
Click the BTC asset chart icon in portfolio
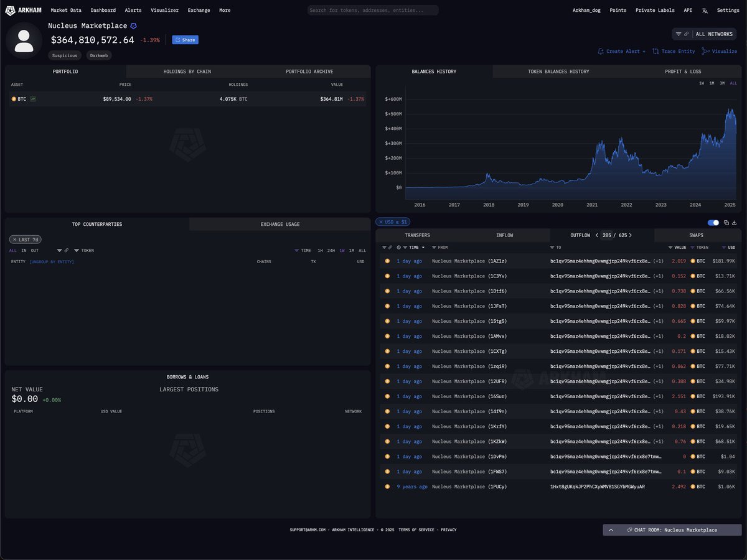(32, 99)
